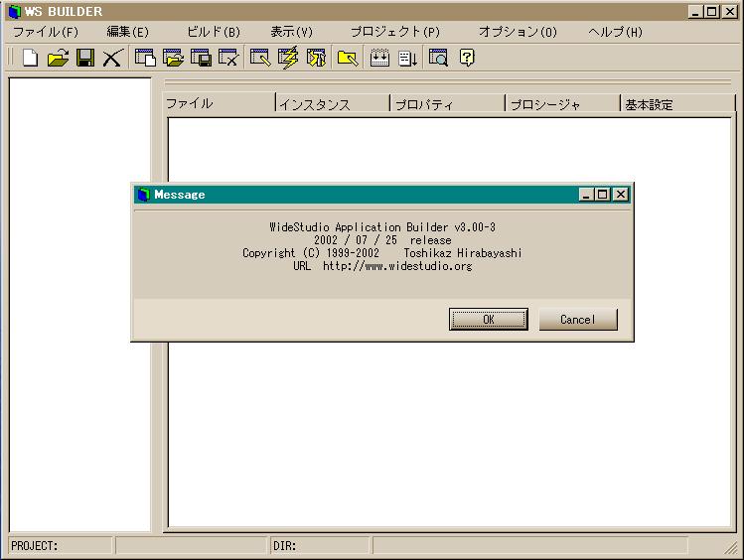Maximize the Message dialog window

pyautogui.click(x=603, y=195)
